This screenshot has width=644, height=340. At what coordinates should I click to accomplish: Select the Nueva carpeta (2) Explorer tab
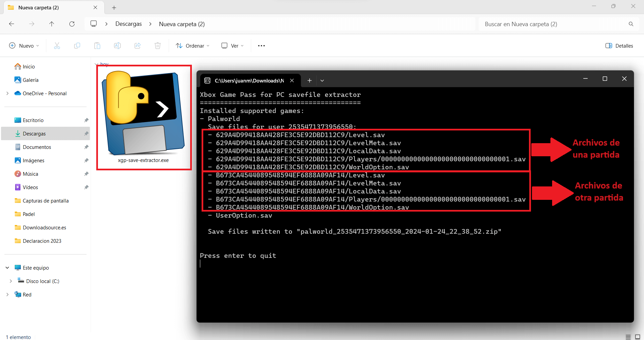54,7
